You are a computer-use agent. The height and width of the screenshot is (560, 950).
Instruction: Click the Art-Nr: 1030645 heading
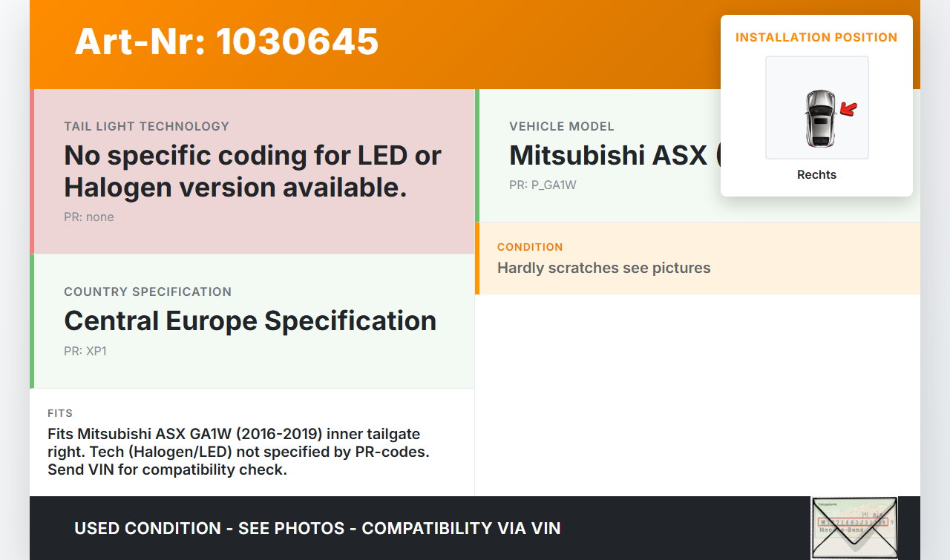pos(226,42)
